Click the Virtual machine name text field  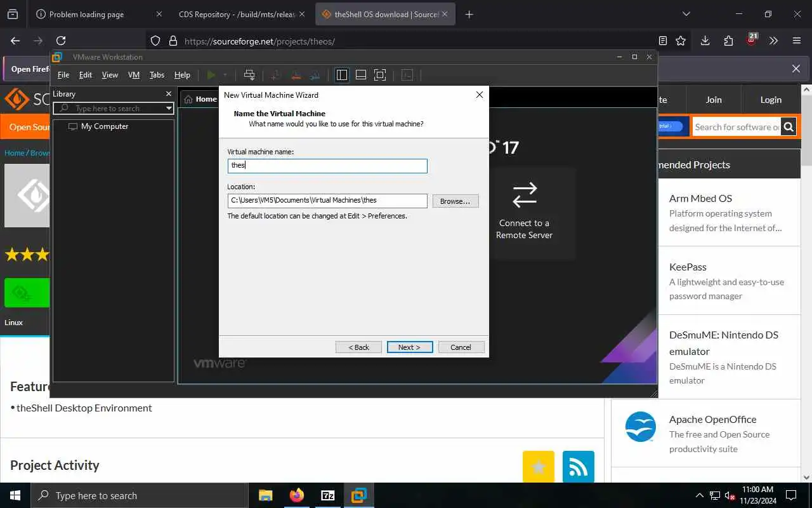tap(327, 166)
